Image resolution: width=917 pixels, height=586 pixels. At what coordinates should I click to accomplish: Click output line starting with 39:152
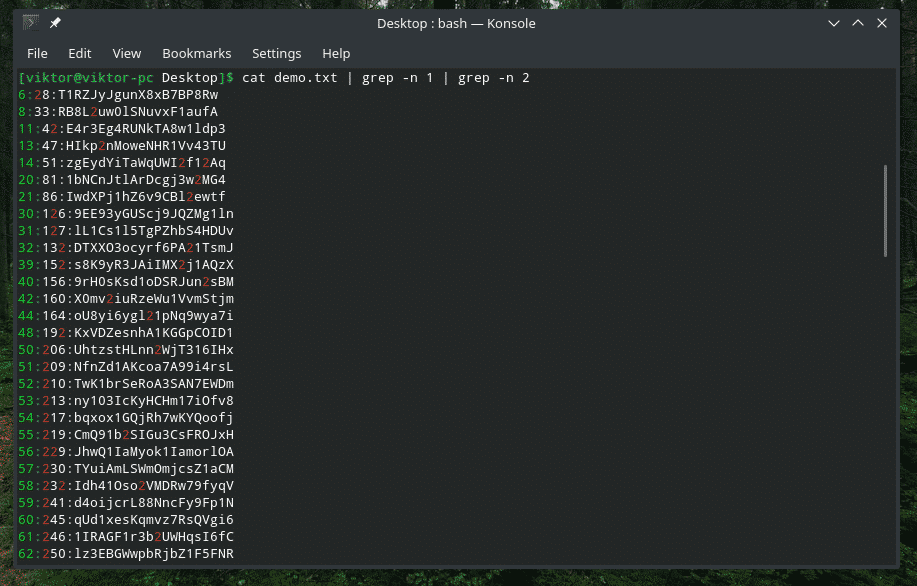(x=126, y=265)
